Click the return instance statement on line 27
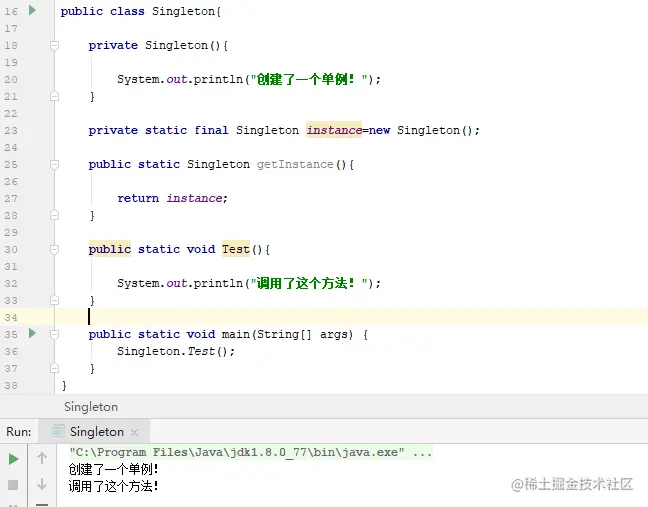This screenshot has width=648, height=507. point(172,198)
